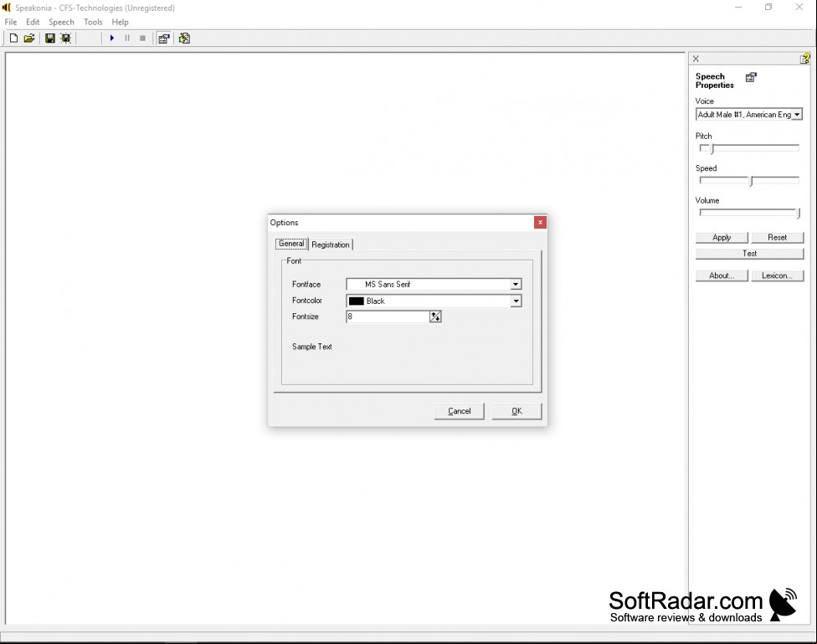Cancel the Options dialog

tap(459, 411)
